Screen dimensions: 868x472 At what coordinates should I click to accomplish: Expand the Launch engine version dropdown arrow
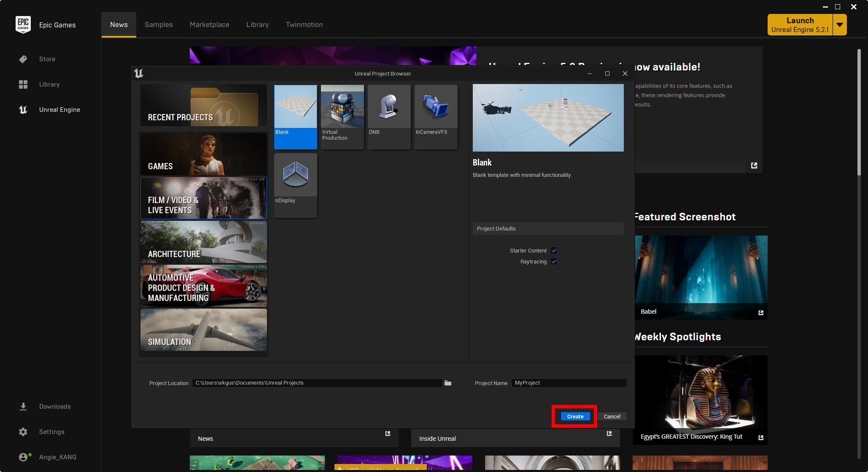[x=839, y=25]
